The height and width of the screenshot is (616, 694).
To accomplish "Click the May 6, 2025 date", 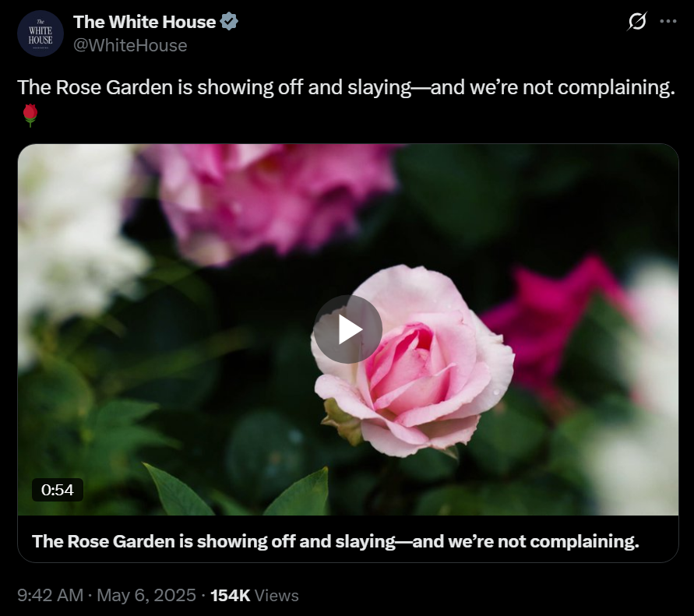I will point(146,595).
